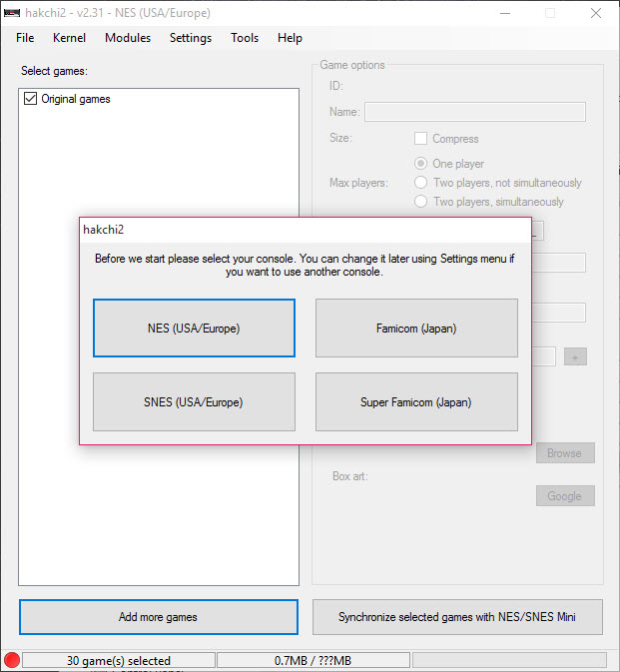The width and height of the screenshot is (620, 672).
Task: Click the Max players label
Action: point(358,183)
